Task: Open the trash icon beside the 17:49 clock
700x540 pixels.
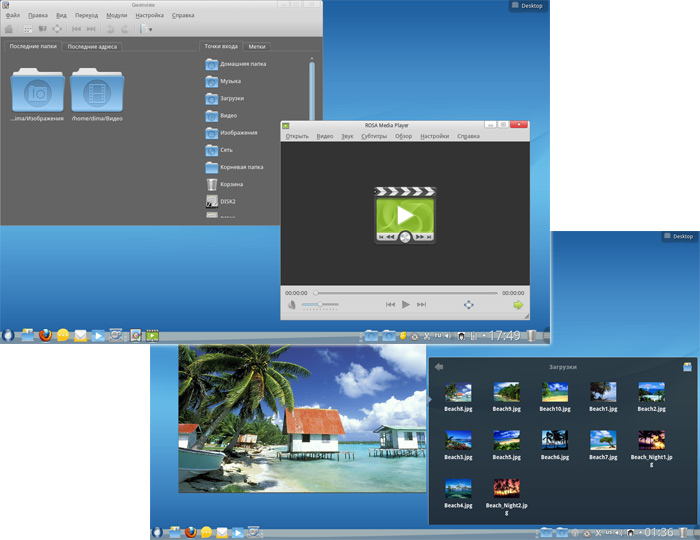Action: 531,335
